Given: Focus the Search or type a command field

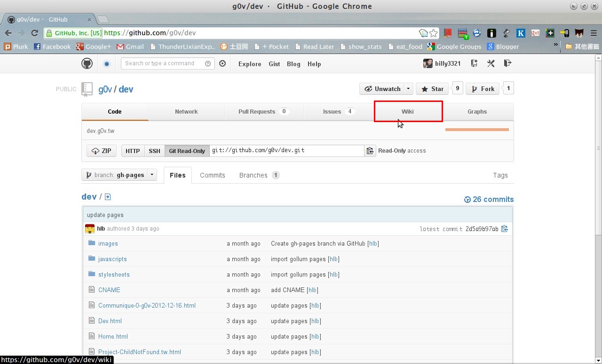Looking at the screenshot, I should tap(167, 63).
